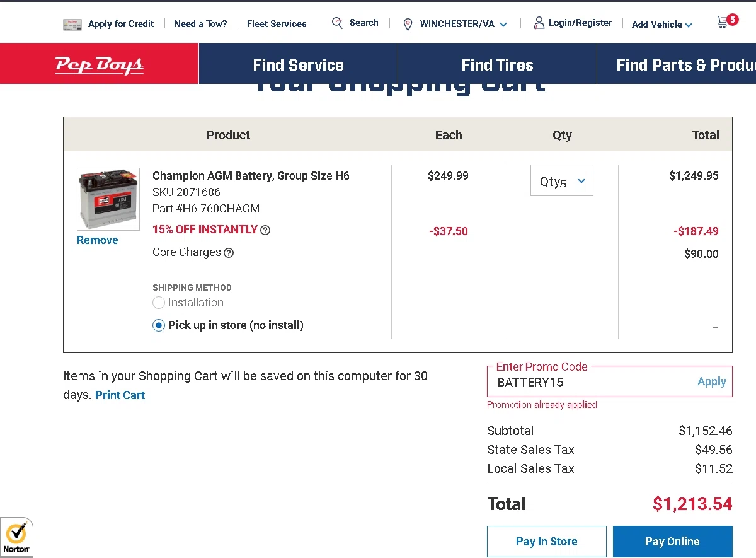Click the Part #H6-760CHAGM text
Image resolution: width=756 pixels, height=558 pixels.
tap(206, 209)
